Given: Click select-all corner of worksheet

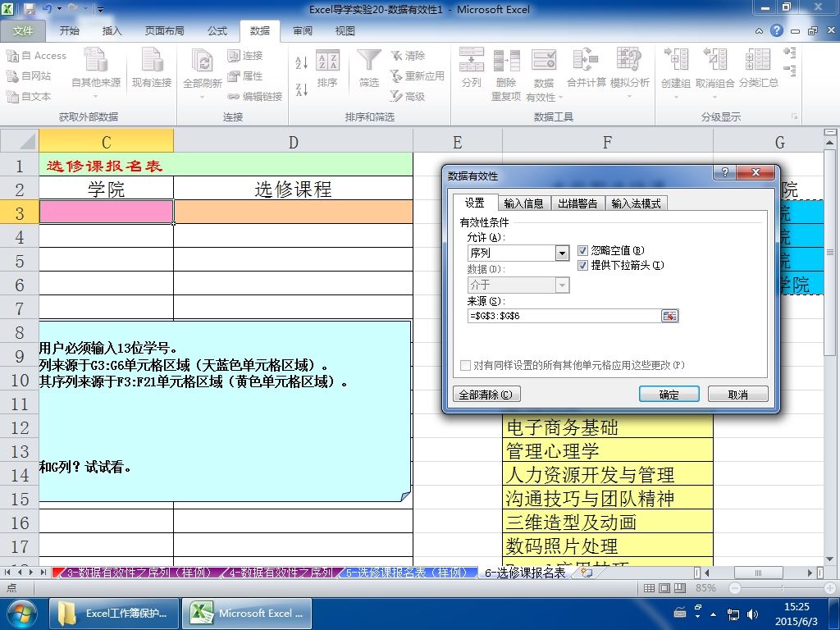Looking at the screenshot, I should pos(20,141).
